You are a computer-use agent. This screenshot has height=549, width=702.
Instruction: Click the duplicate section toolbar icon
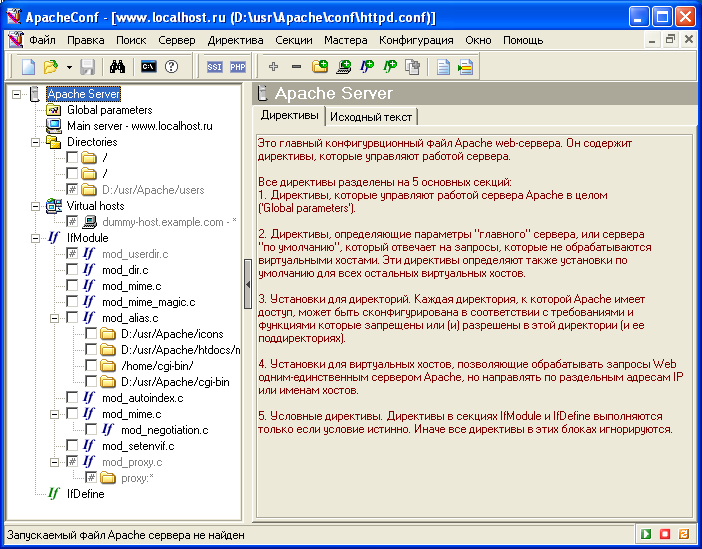[412, 67]
